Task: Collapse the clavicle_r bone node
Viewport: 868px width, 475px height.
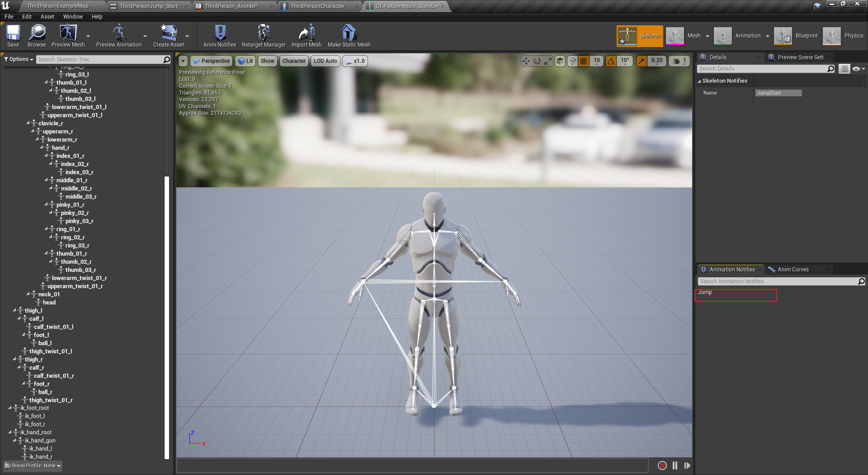Action: coord(28,123)
